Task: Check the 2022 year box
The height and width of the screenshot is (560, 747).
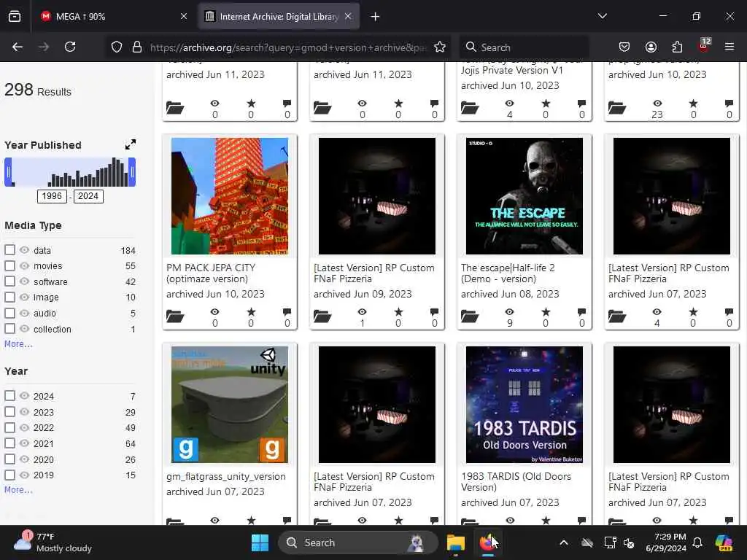Action: [x=9, y=427]
